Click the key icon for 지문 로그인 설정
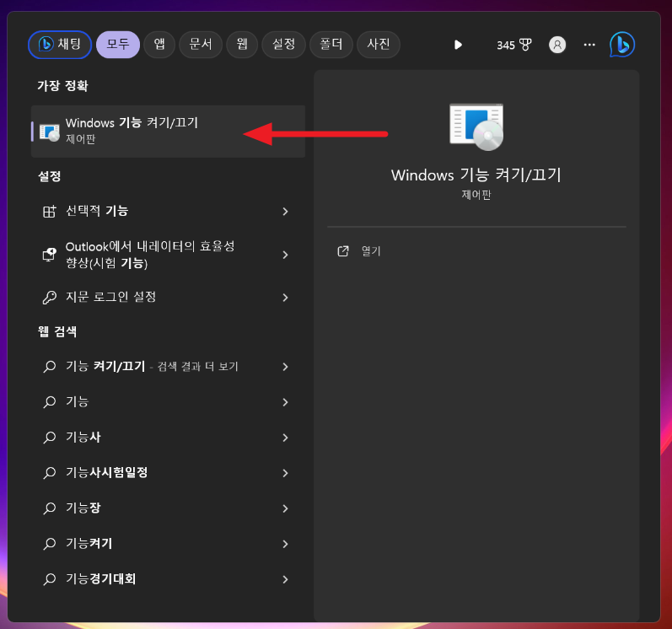Viewport: 672px width, 629px height. click(49, 298)
